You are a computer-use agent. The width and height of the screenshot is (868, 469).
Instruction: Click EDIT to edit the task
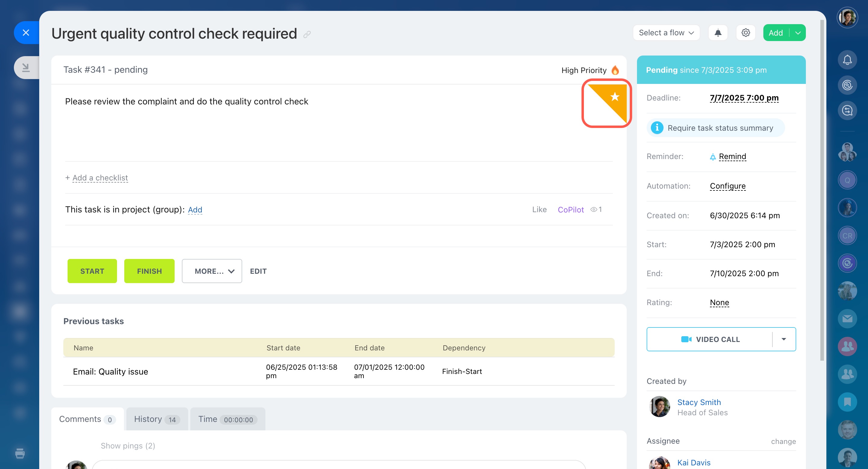[x=258, y=271]
